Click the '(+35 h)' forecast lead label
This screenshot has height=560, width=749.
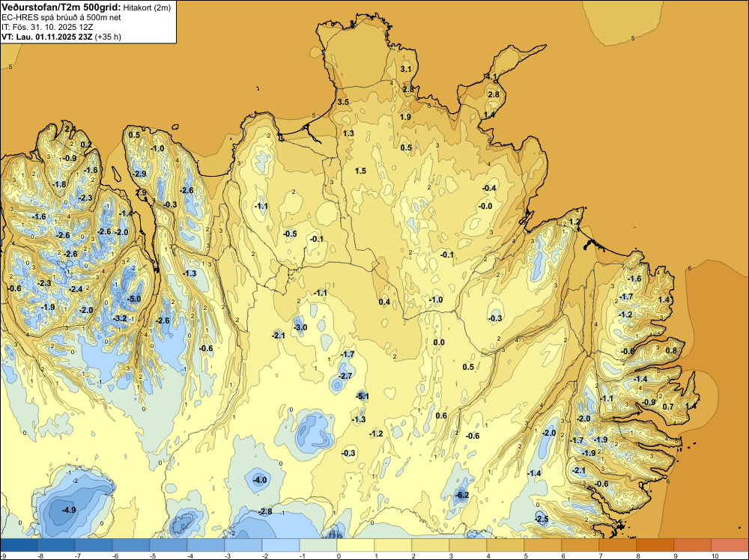108,37
